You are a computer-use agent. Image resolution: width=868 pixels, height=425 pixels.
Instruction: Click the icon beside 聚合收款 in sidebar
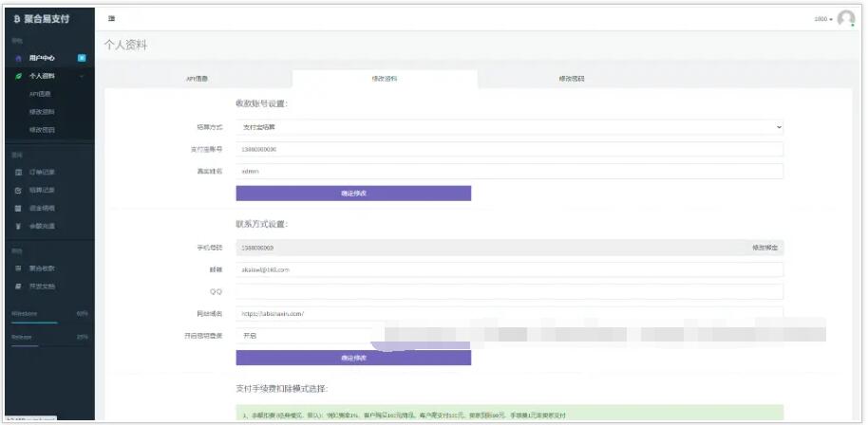pyautogui.click(x=18, y=268)
